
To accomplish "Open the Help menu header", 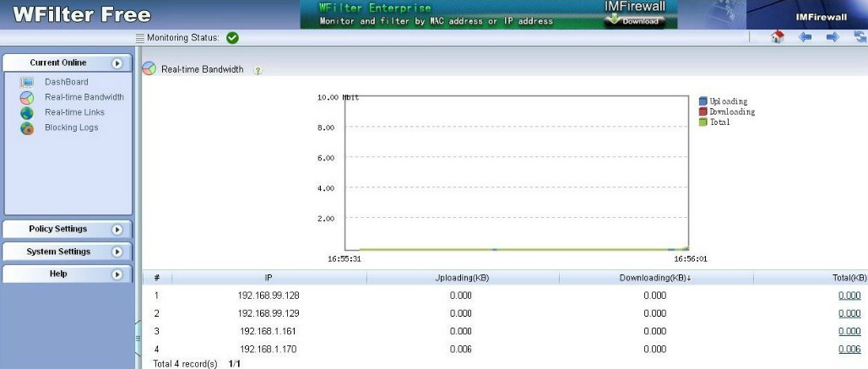I will tap(68, 274).
